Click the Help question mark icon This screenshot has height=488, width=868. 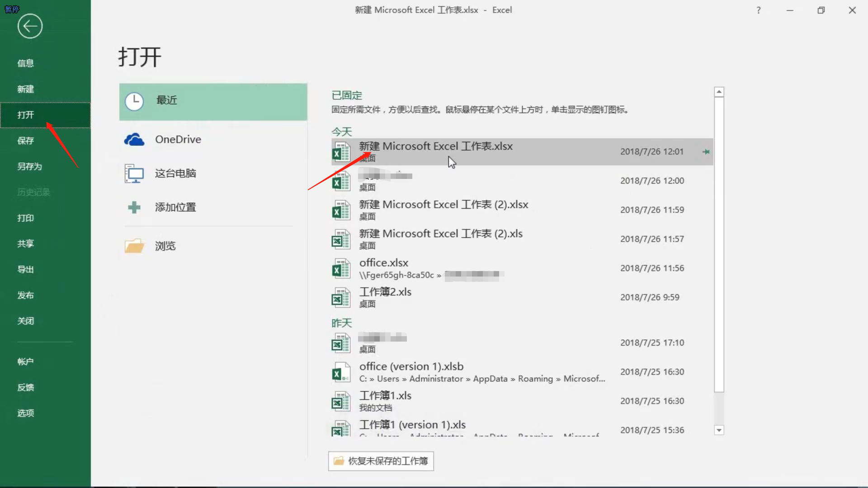click(759, 10)
